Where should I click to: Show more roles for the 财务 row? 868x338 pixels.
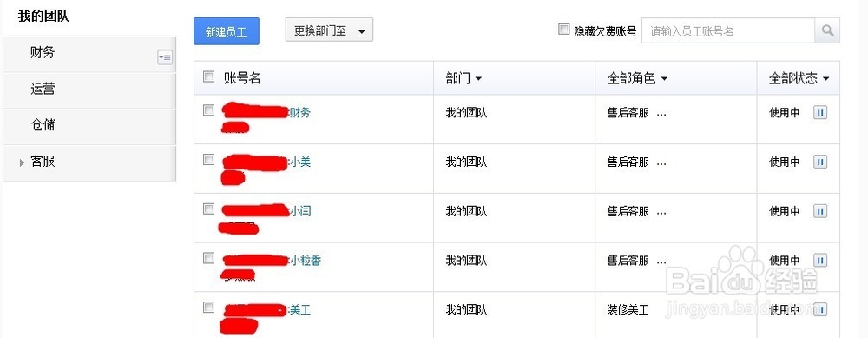click(x=661, y=114)
